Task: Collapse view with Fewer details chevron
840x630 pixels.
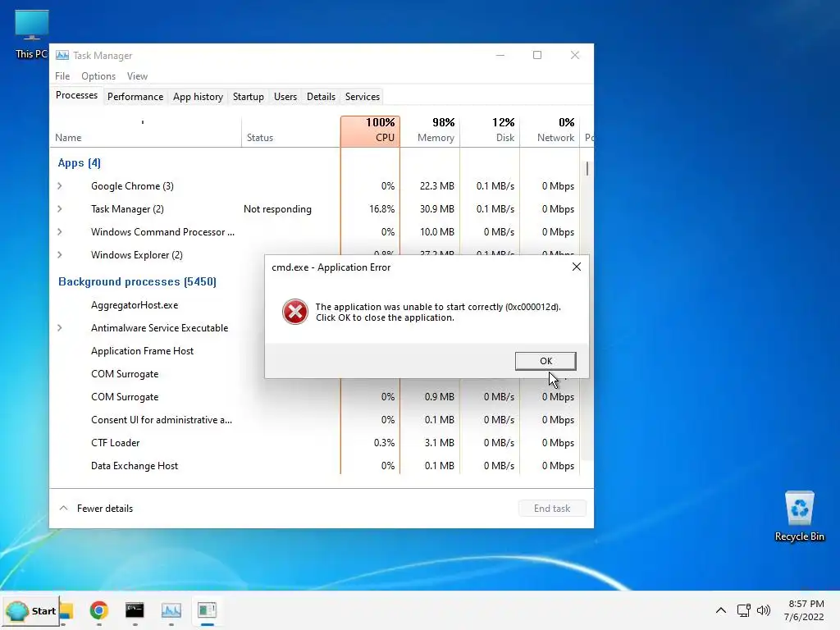Action: [x=63, y=508]
